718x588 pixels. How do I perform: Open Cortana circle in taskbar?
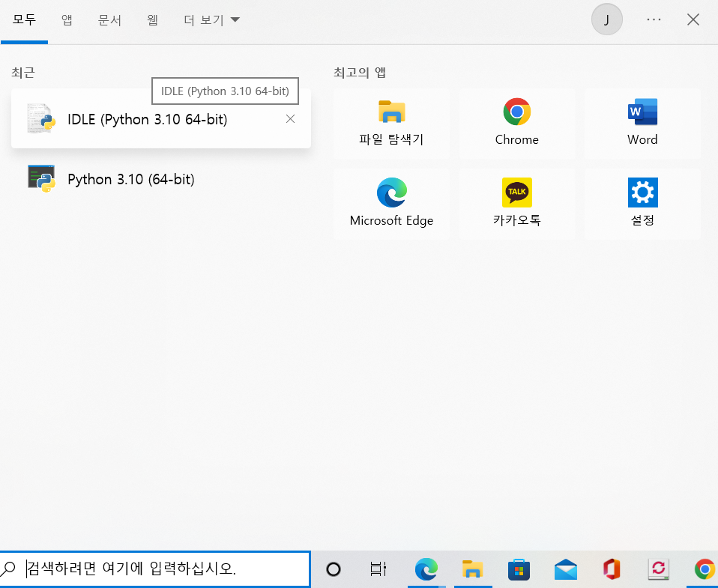pyautogui.click(x=334, y=569)
